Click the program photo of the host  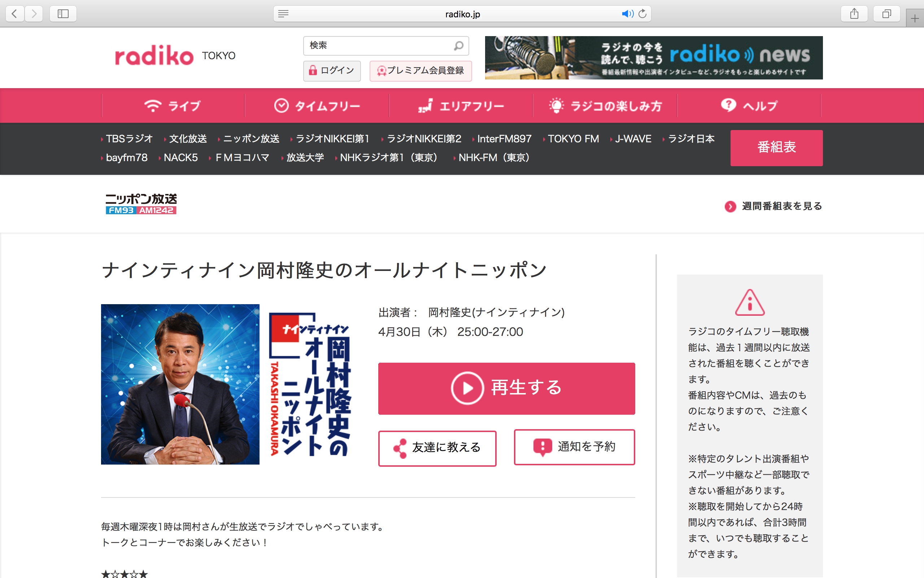click(x=180, y=384)
